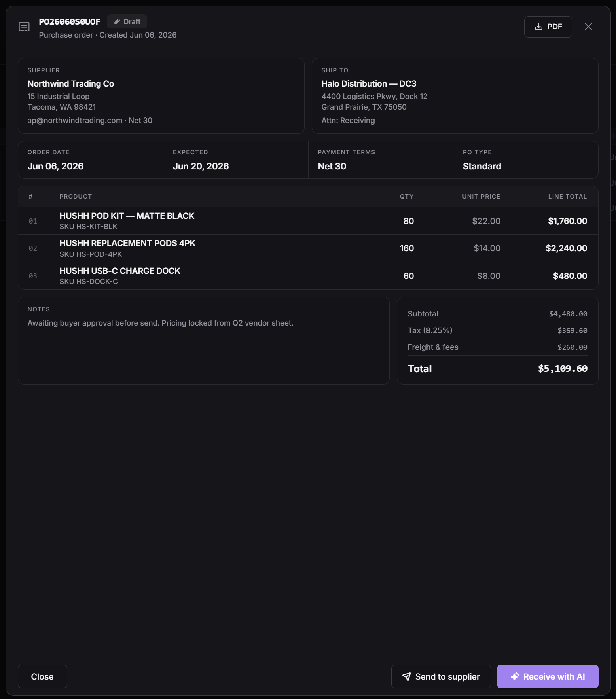Click SKU HS-DOCK-C text
The height and width of the screenshot is (699, 616).
[x=89, y=282]
